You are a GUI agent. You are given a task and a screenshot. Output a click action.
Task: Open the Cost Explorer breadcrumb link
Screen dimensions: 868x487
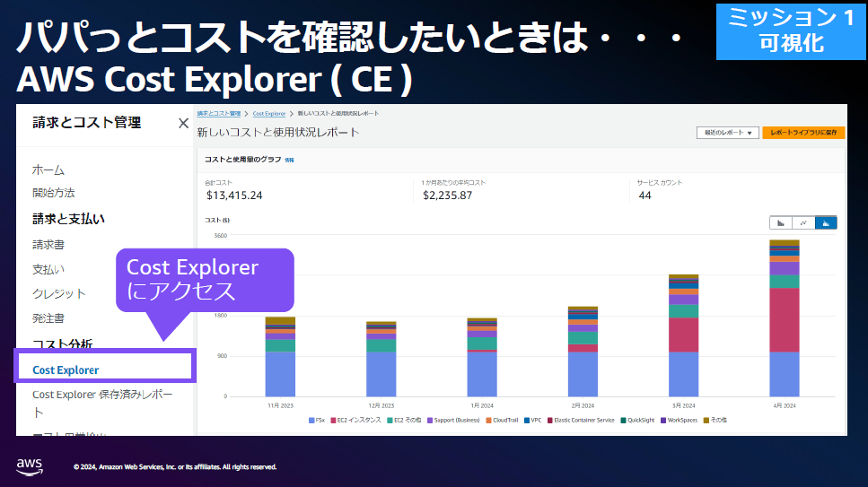click(x=269, y=113)
